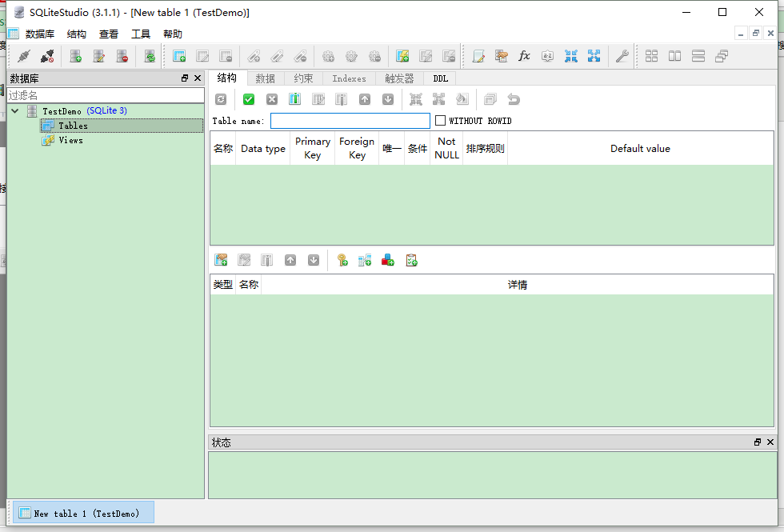Click the Import icon with inward arrows
Viewport: 784px width, 532px height.
coord(571,56)
